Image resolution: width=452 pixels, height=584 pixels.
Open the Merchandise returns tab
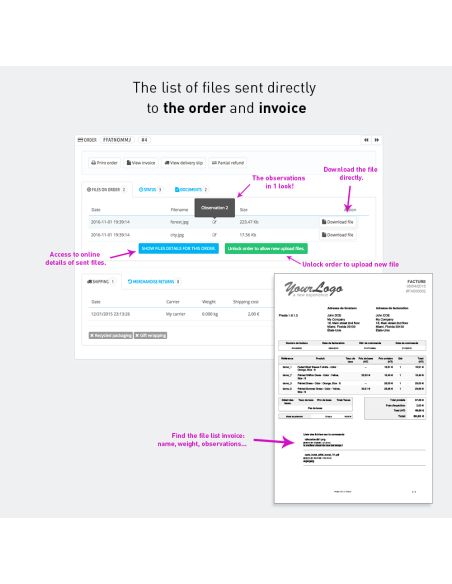(x=154, y=282)
